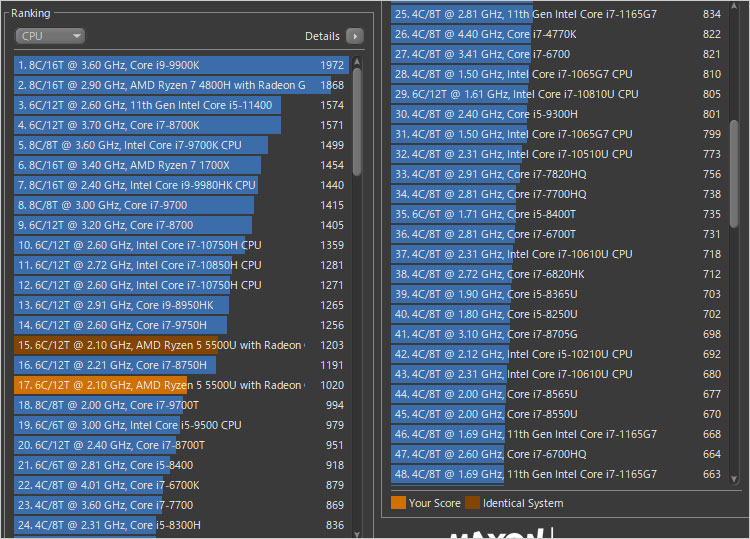Select rank 33 Core i7-7820HQ entry
750x539 pixels.
pyautogui.click(x=558, y=174)
